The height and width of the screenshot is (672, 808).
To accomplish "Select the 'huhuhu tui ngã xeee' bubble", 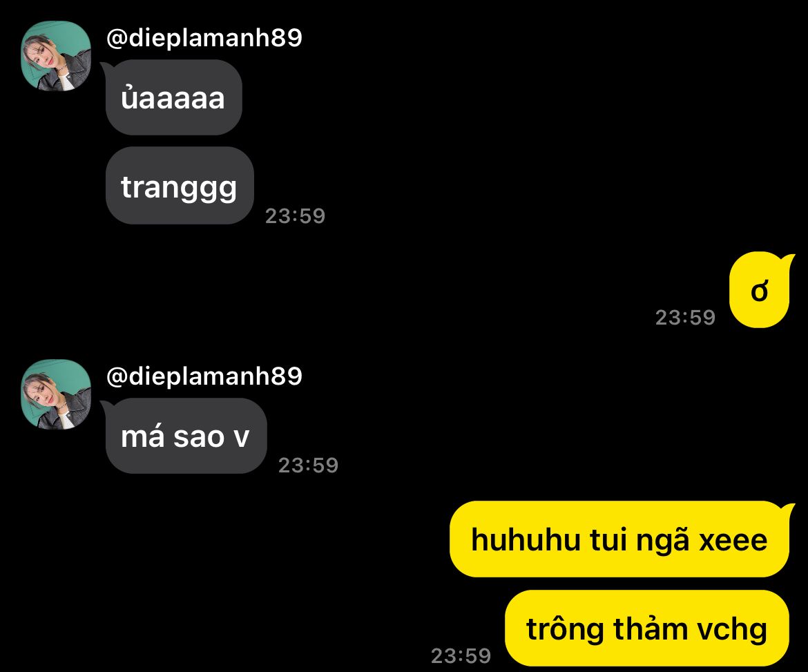I will pos(620,539).
